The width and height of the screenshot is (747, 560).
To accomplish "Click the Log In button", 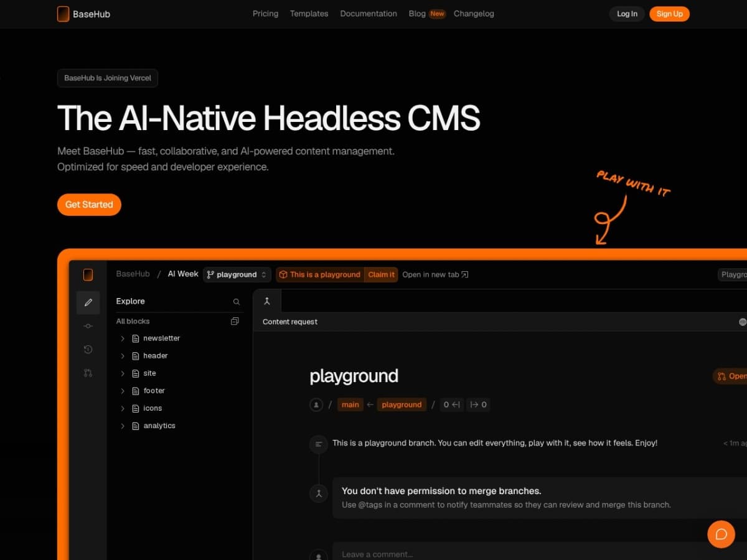I will pyautogui.click(x=627, y=14).
